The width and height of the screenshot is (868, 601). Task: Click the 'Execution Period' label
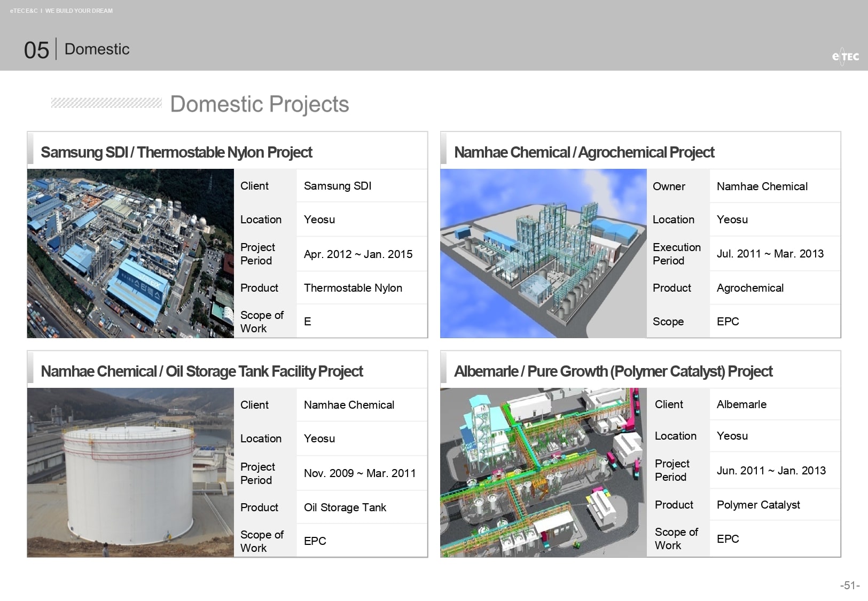(x=676, y=254)
